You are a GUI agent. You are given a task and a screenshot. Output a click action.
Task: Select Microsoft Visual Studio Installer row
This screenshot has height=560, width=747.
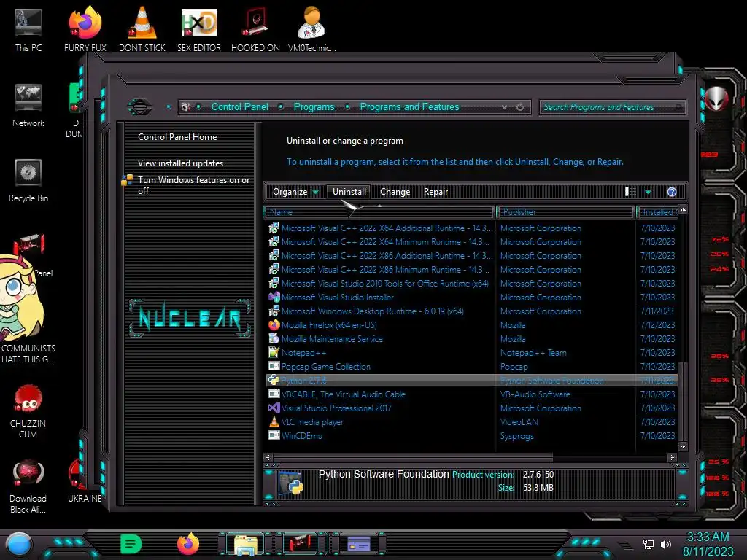[x=472, y=297]
